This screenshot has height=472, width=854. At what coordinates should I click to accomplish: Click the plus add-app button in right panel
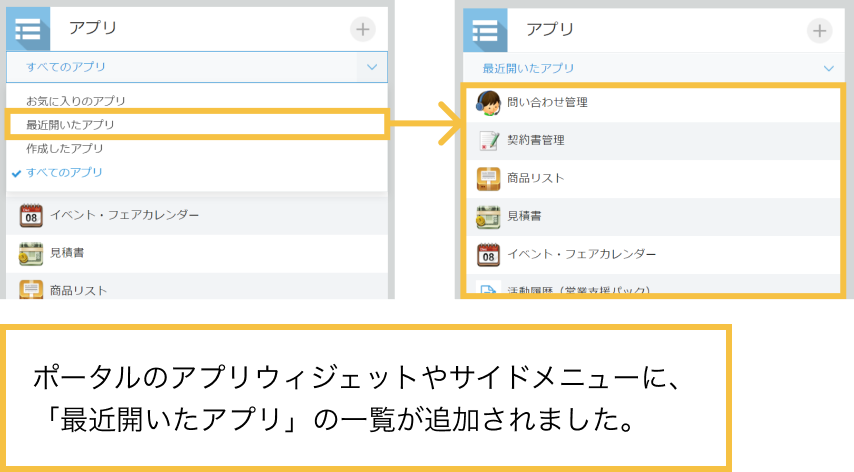[x=820, y=30]
